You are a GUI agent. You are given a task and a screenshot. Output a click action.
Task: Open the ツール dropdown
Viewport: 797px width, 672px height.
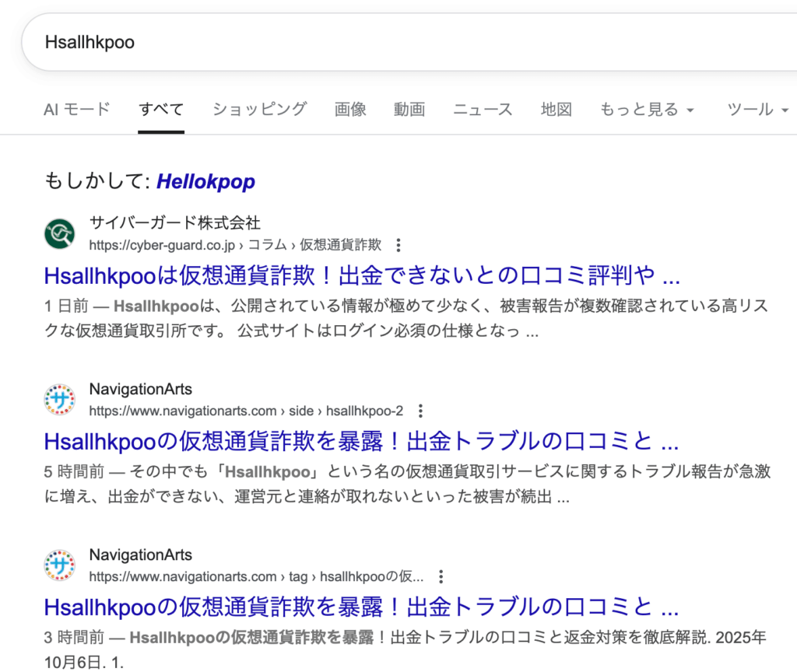(757, 110)
